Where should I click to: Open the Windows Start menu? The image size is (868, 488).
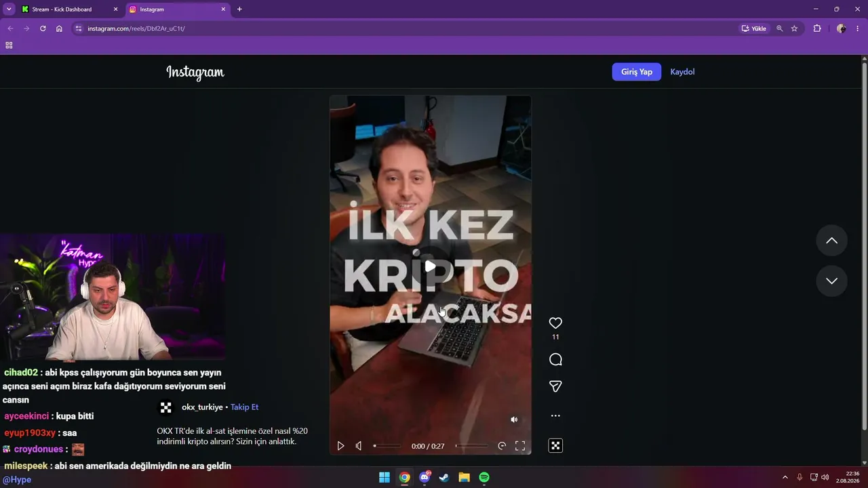pos(384,477)
